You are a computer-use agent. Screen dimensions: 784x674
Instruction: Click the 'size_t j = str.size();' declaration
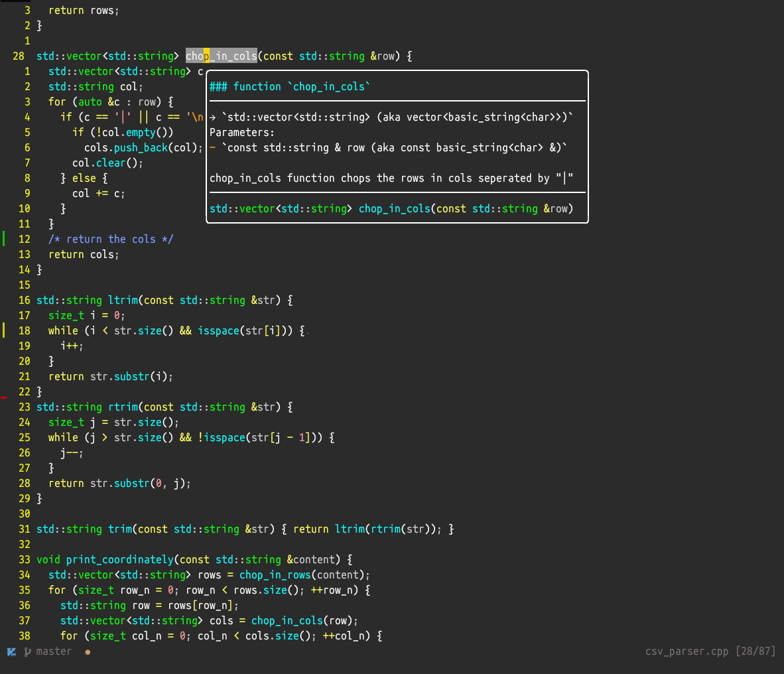click(113, 422)
